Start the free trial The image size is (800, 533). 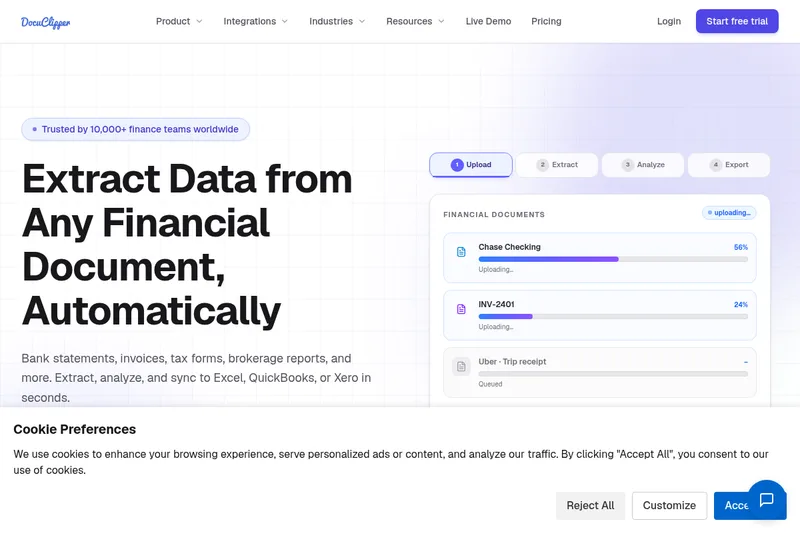(x=737, y=21)
